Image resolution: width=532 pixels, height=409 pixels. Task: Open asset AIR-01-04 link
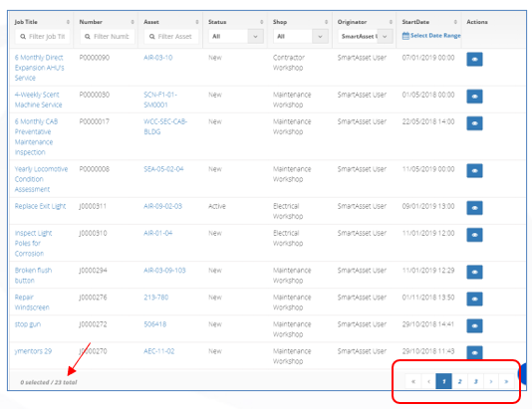tap(158, 233)
